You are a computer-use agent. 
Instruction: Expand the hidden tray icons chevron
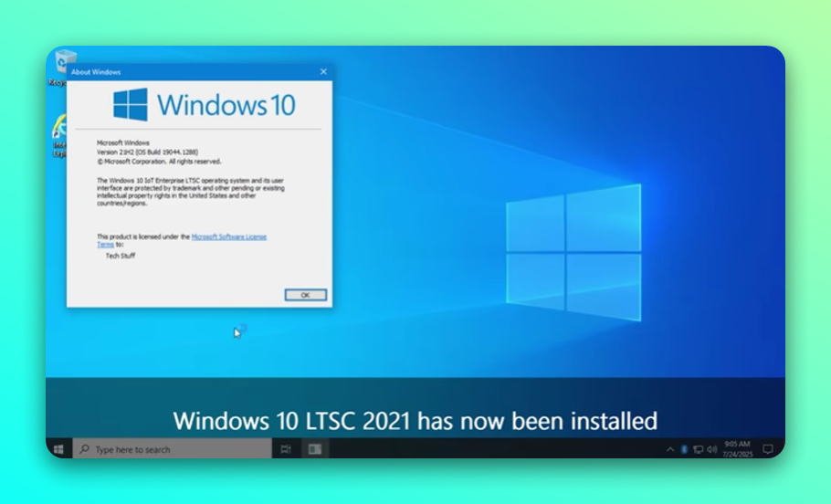[670, 449]
